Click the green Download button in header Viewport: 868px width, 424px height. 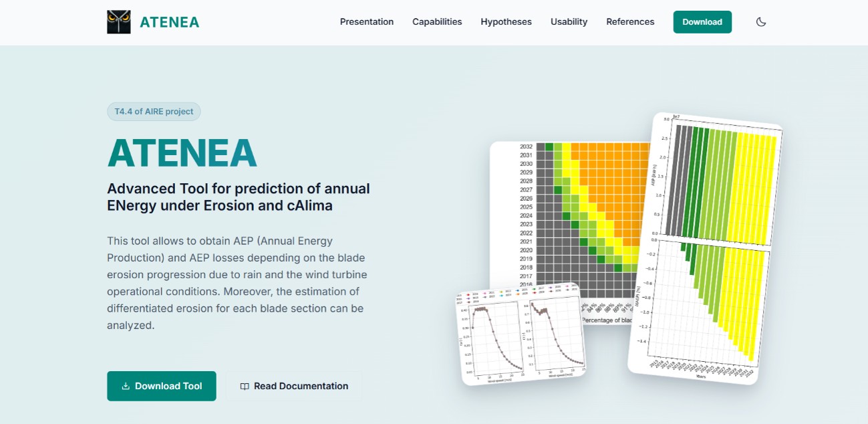(702, 22)
